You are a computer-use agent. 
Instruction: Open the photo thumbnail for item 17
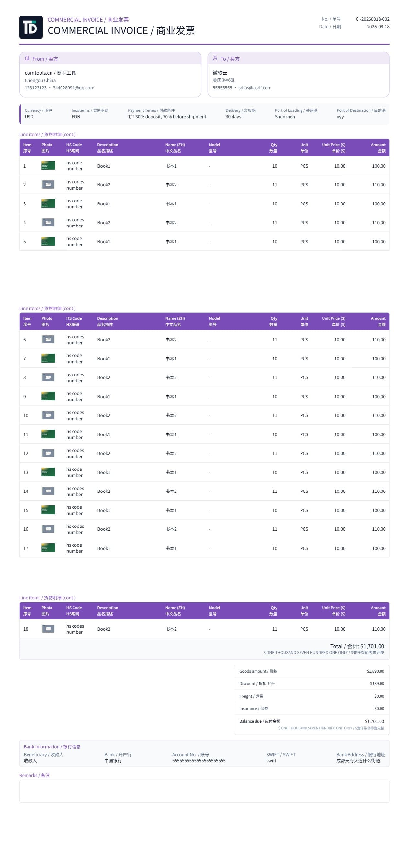(x=48, y=548)
